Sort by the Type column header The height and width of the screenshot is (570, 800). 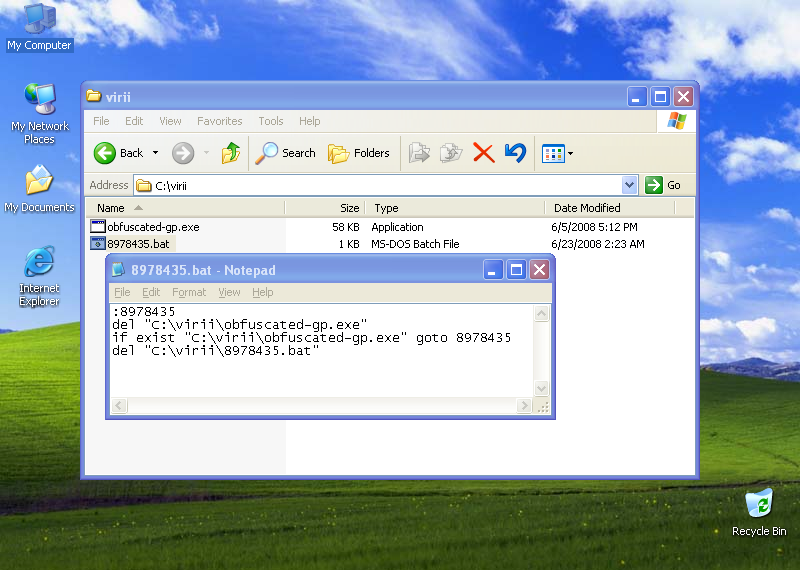pyautogui.click(x=455, y=208)
